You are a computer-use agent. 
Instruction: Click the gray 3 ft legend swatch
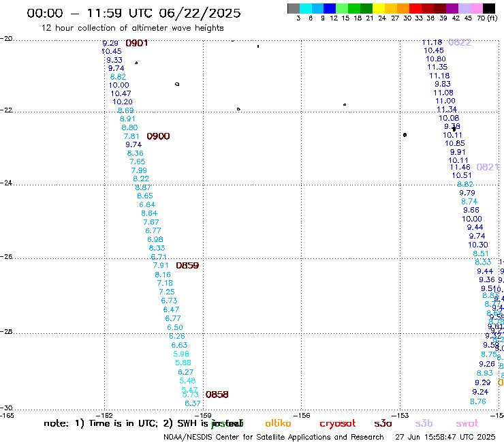click(294, 8)
